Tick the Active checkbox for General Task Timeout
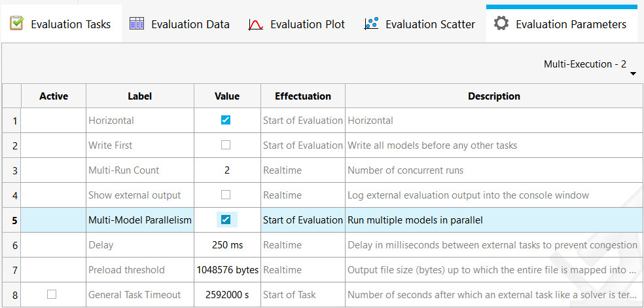 52,294
